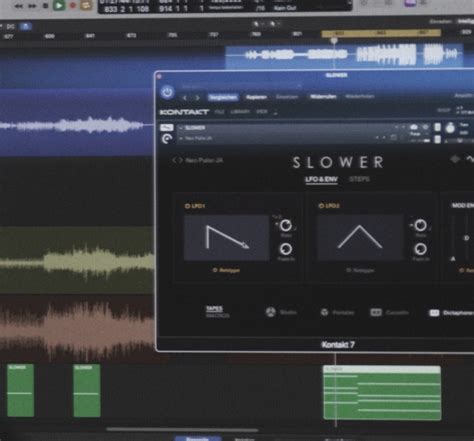Switch to the STEPS tab
The image size is (474, 441).
point(359,179)
